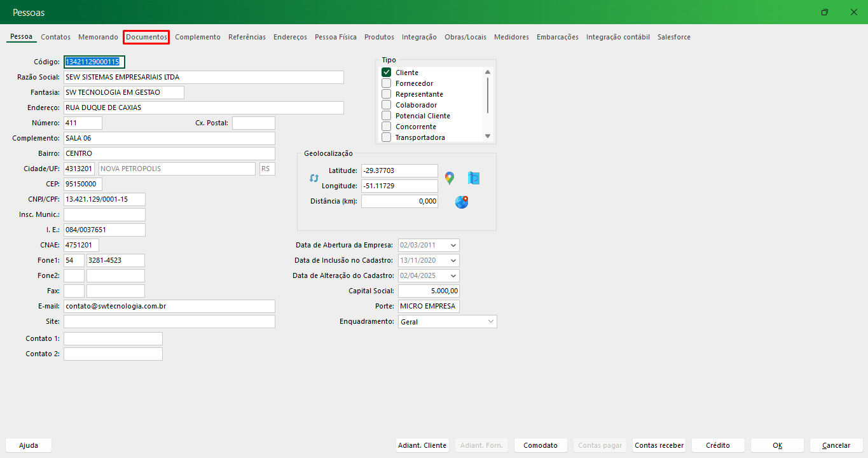Click the Insc. Munic. field
The width and height of the screenshot is (868, 458).
(104, 214)
